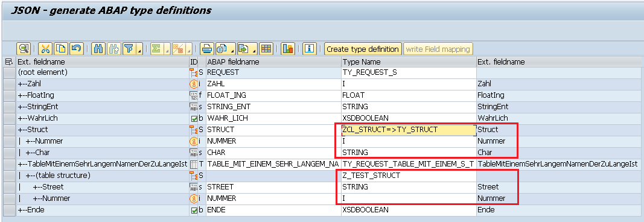This screenshot has height=222, width=644.
Task: Click the Undo arrow icon
Action: click(77, 49)
